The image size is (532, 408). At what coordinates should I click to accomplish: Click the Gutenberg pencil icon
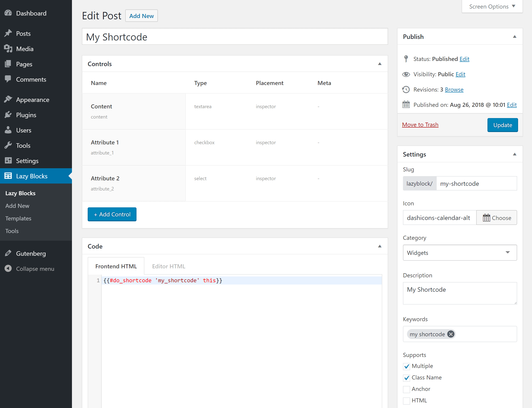[8, 253]
